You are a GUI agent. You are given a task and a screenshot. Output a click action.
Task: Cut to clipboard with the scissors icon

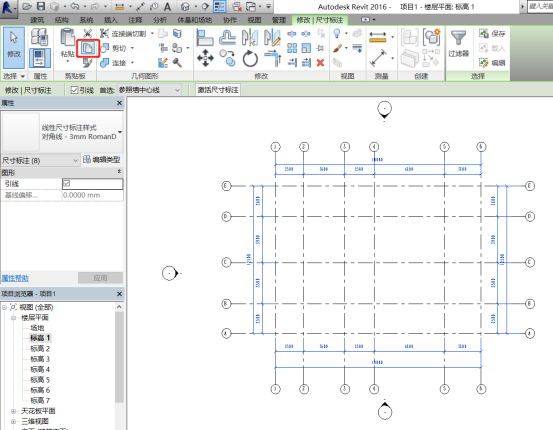pos(87,34)
